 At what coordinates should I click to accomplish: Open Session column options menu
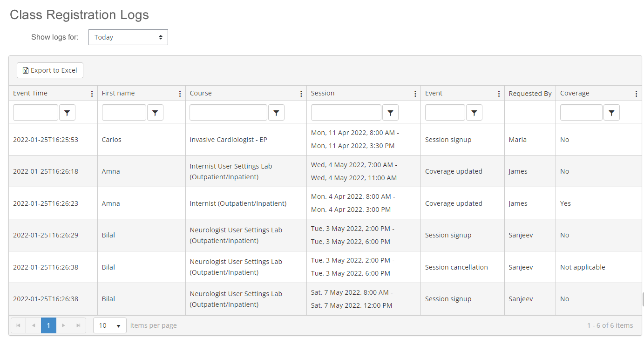coord(415,94)
